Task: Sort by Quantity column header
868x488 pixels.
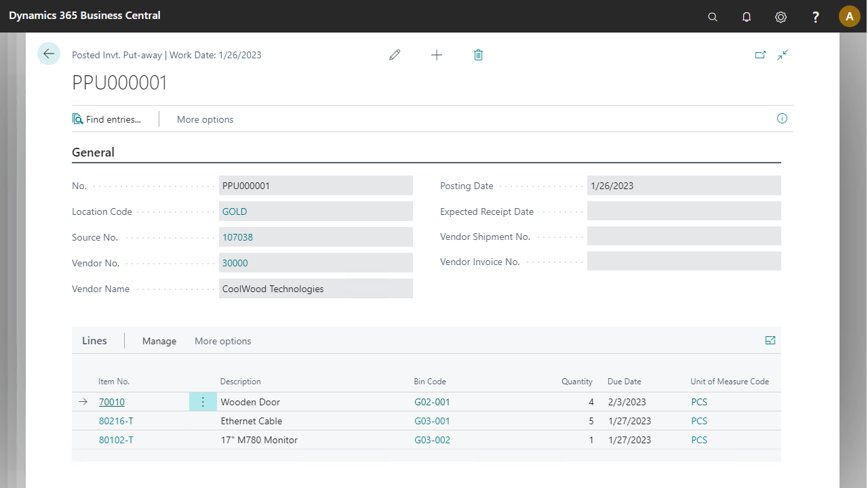Action: click(577, 382)
